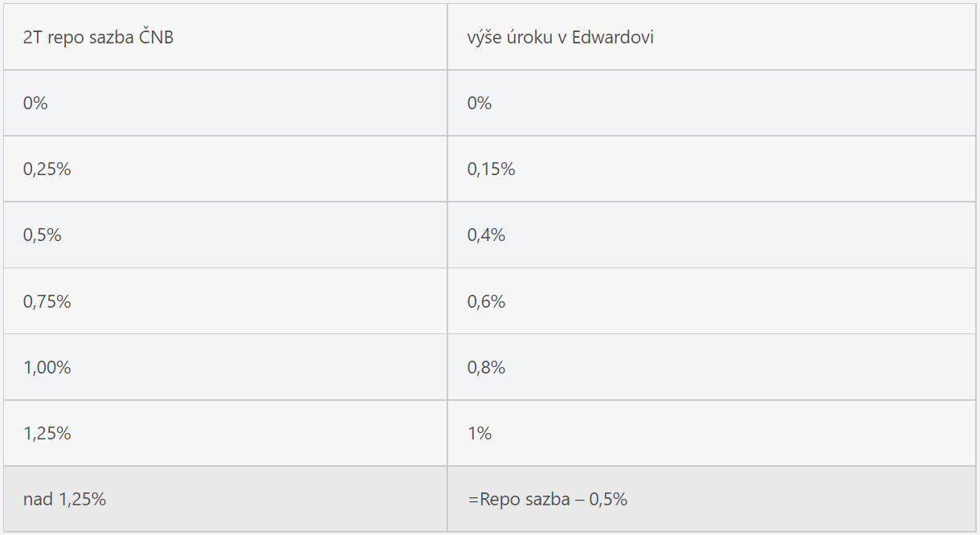Select the 'nad 1,25%' cell
The height and width of the screenshot is (535, 980).
(226, 499)
